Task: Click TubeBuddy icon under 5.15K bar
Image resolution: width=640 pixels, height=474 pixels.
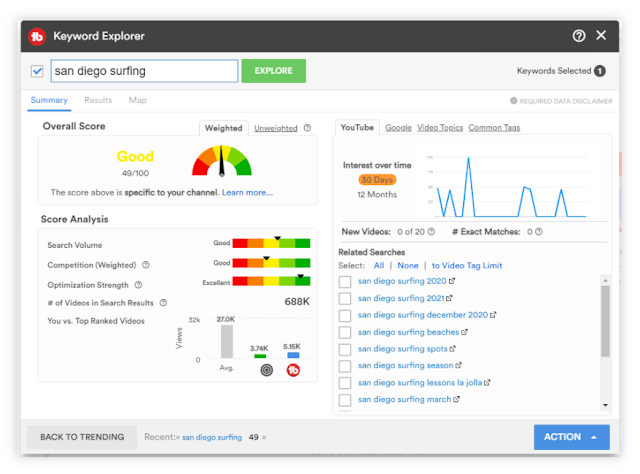Action: pyautogui.click(x=293, y=370)
